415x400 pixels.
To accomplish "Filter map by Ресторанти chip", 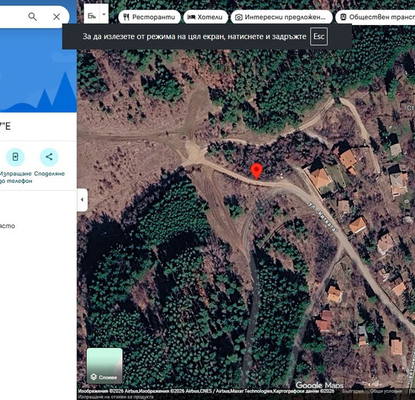I will 149,17.
